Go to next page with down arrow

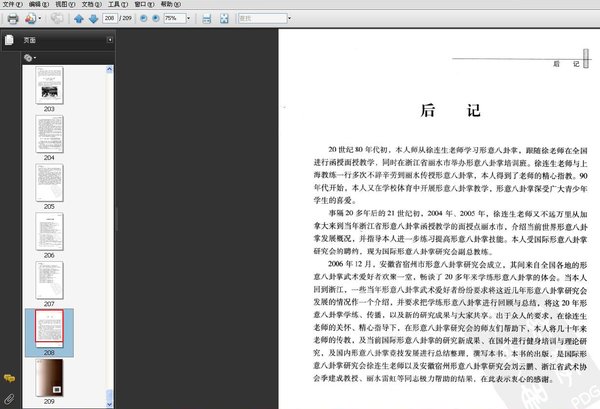[93, 18]
